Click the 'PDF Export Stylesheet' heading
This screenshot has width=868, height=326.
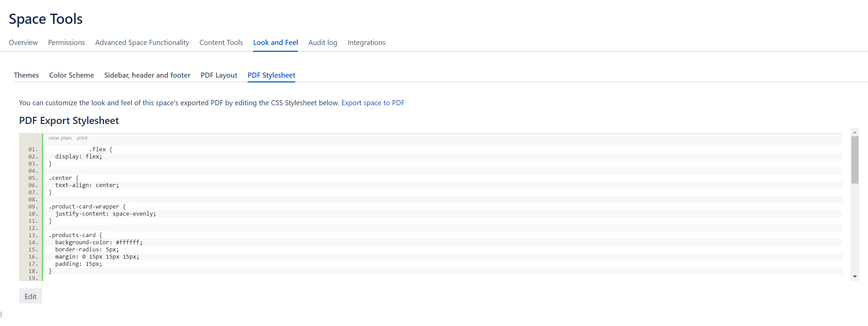(69, 121)
